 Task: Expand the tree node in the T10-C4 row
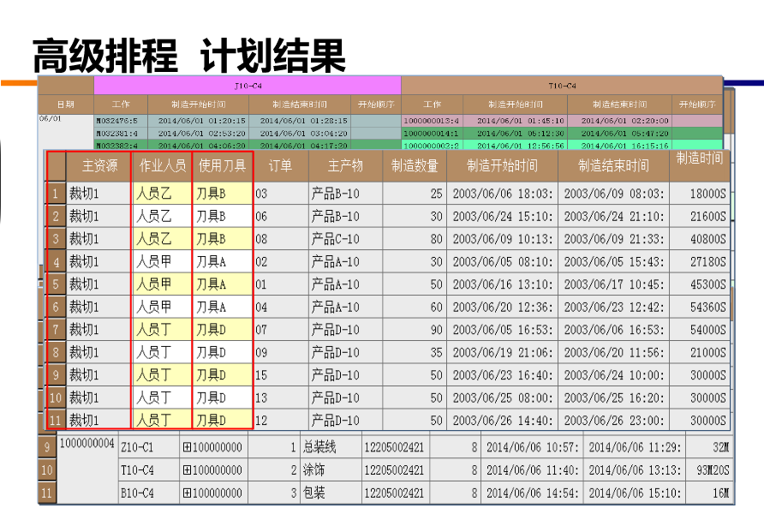[x=187, y=470]
